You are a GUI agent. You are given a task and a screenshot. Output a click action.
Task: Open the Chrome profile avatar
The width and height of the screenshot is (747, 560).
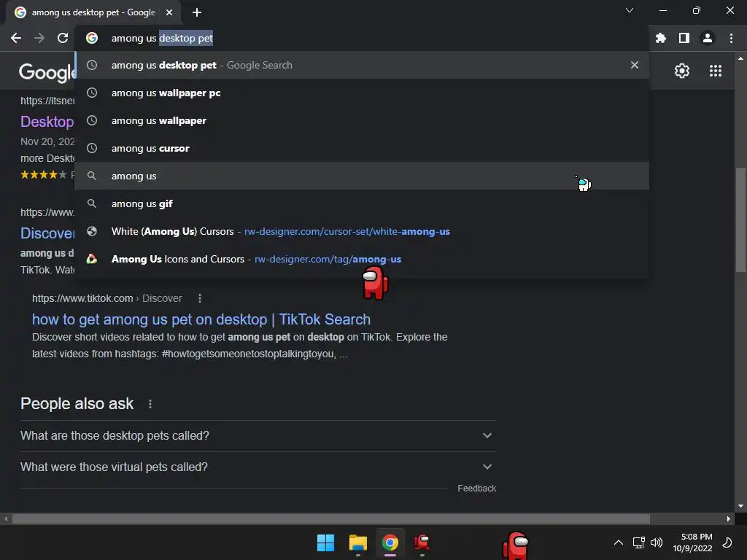(x=708, y=38)
